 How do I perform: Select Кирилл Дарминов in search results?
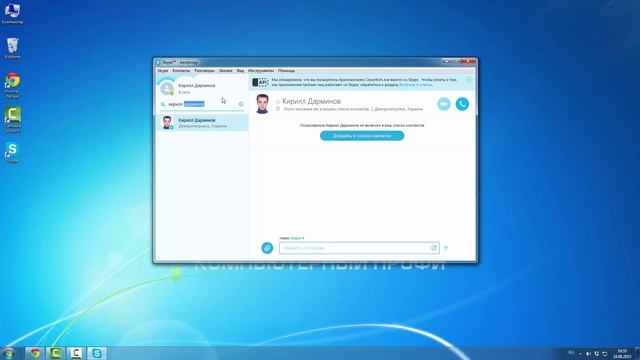click(203, 122)
